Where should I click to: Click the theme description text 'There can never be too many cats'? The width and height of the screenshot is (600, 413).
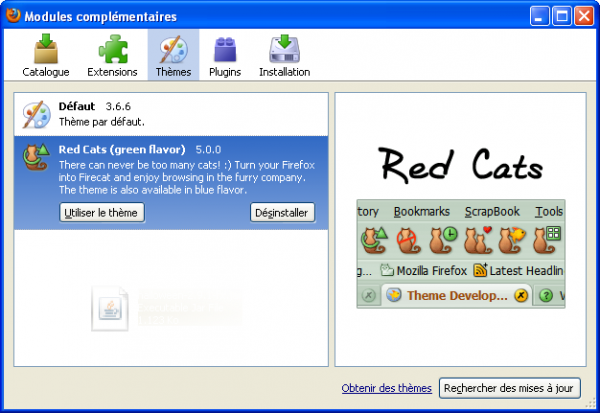click(186, 177)
